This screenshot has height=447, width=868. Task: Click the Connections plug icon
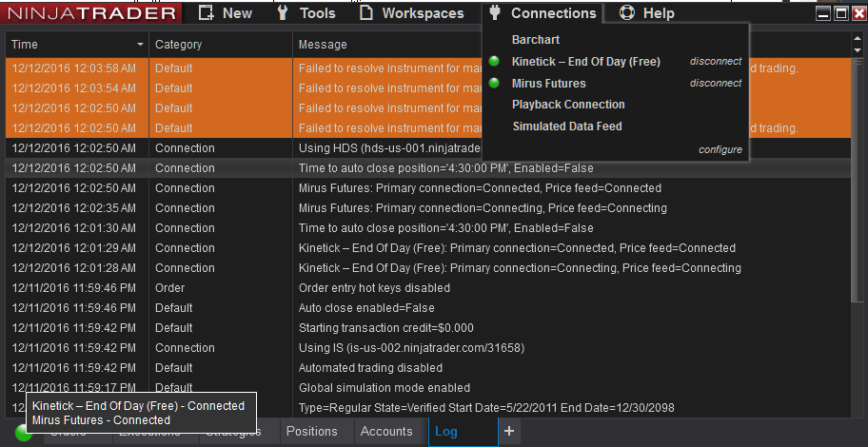[x=494, y=13]
